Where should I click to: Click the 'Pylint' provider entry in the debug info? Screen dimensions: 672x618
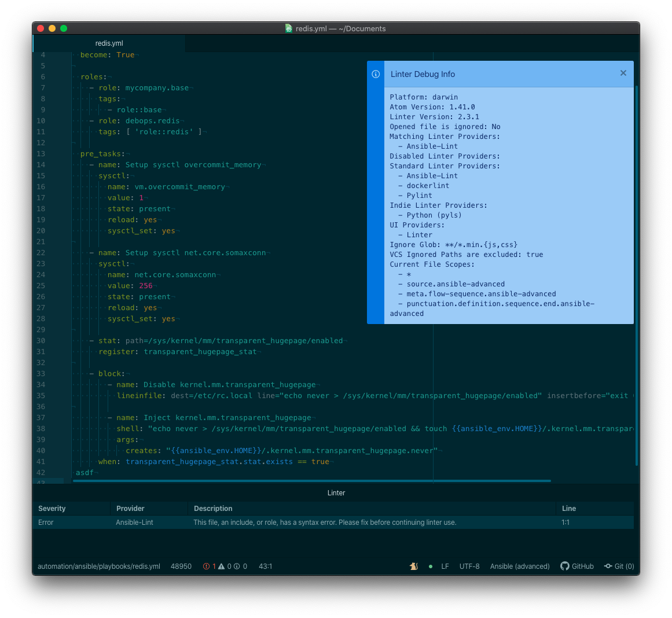[419, 196]
